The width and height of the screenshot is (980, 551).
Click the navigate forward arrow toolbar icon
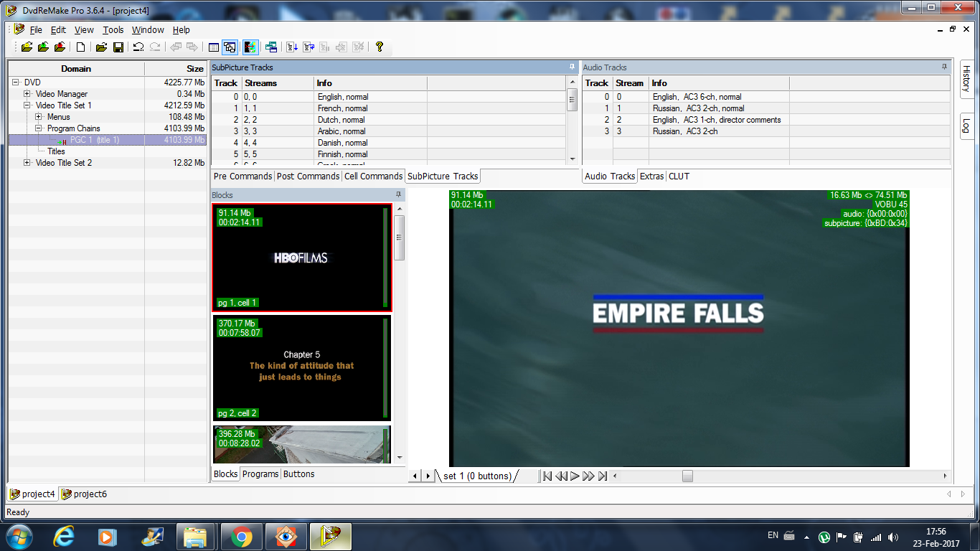coord(192,47)
